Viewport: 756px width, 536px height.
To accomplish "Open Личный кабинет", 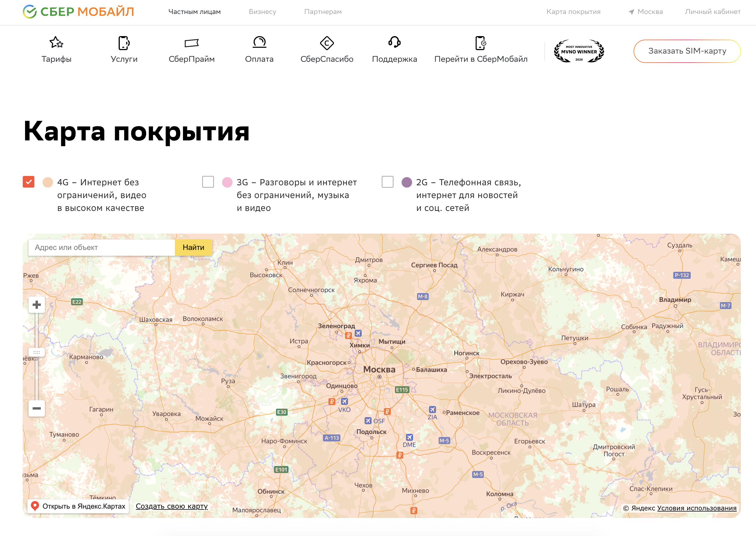I will pyautogui.click(x=713, y=12).
